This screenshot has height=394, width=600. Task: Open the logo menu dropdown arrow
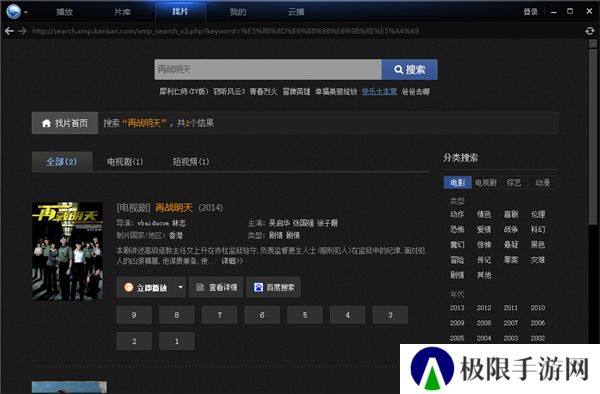[x=26, y=12]
